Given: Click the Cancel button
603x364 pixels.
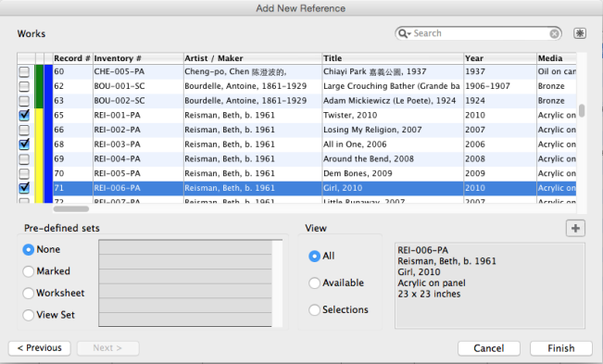Looking at the screenshot, I should click(489, 348).
